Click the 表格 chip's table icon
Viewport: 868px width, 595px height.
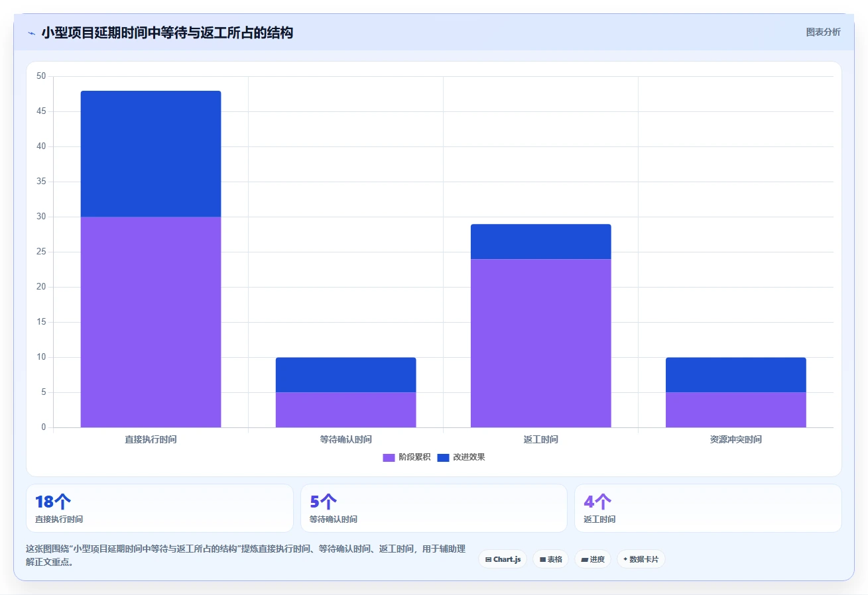(542, 560)
